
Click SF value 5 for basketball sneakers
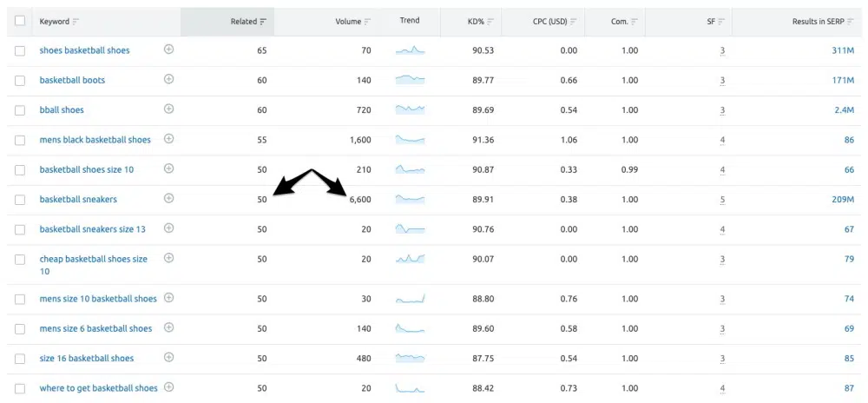pyautogui.click(x=722, y=200)
